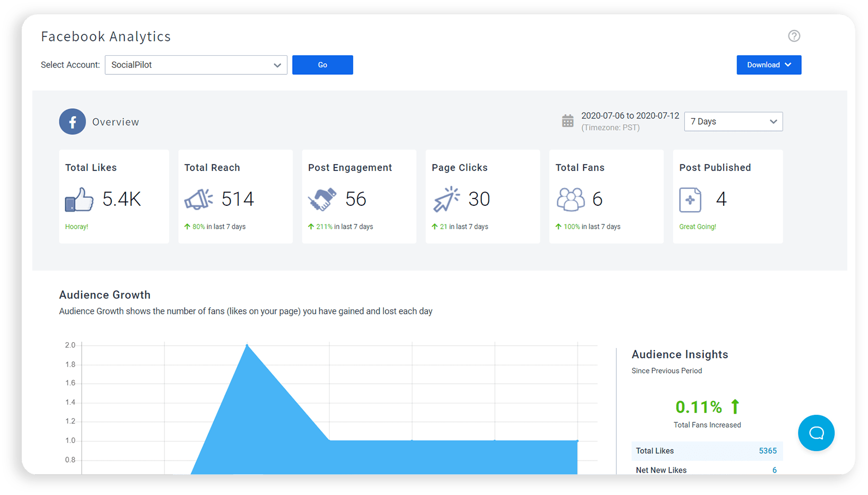Open the 7 Days time range dropdown
The width and height of the screenshot is (868, 495).
coord(733,121)
